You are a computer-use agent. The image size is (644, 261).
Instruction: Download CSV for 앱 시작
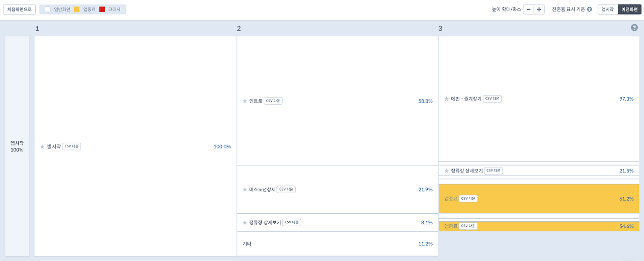point(71,146)
